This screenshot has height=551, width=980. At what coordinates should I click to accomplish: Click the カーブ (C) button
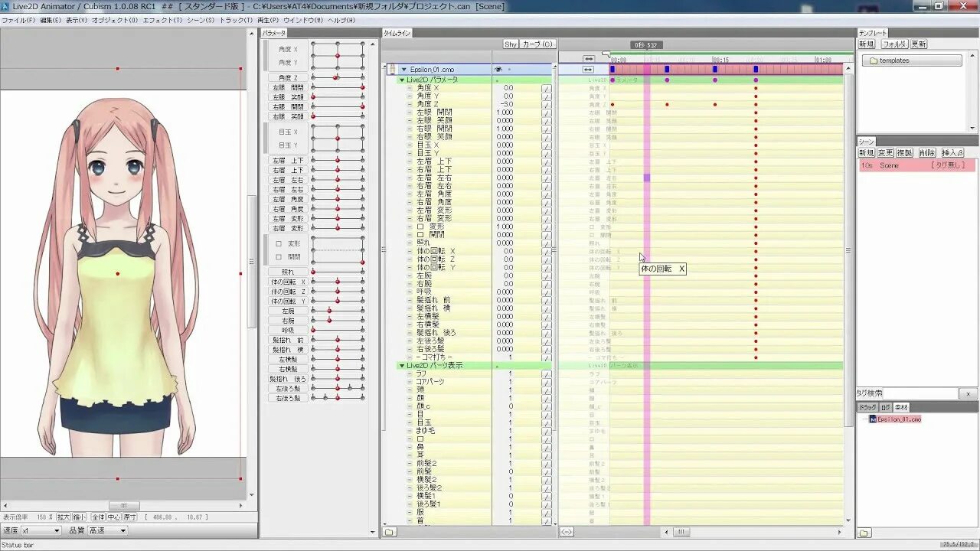click(x=537, y=44)
